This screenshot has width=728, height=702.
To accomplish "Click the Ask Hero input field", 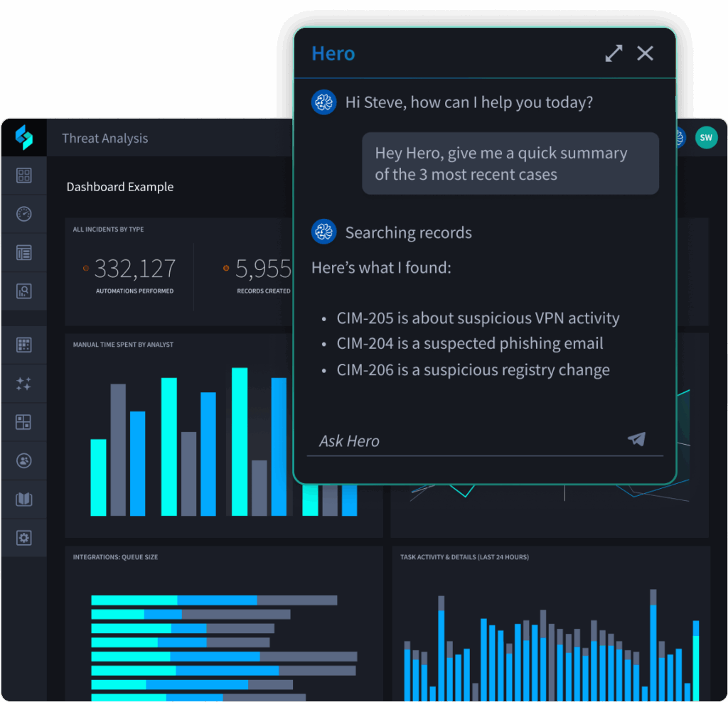I will pos(462,441).
